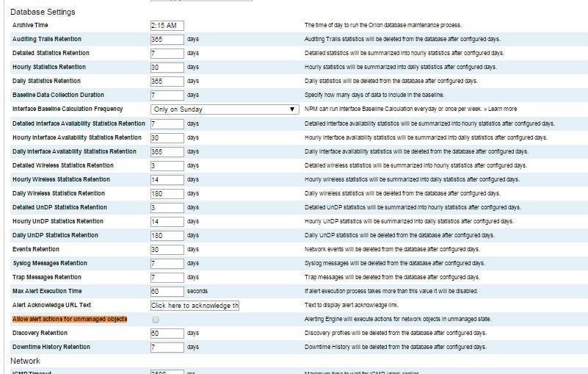Click the Alert Acknowledge URL Text label
Viewport: 588px width, 374px height.
(x=51, y=305)
